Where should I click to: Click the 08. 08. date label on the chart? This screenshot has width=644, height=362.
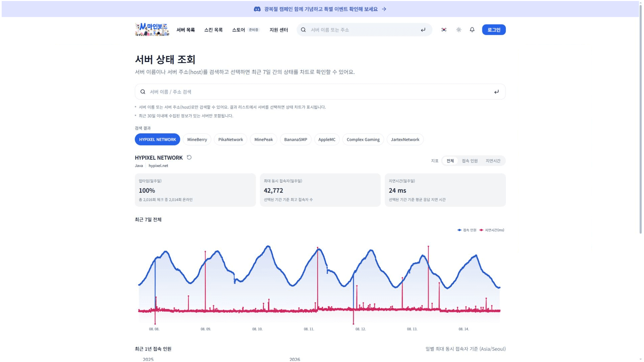[x=154, y=329]
